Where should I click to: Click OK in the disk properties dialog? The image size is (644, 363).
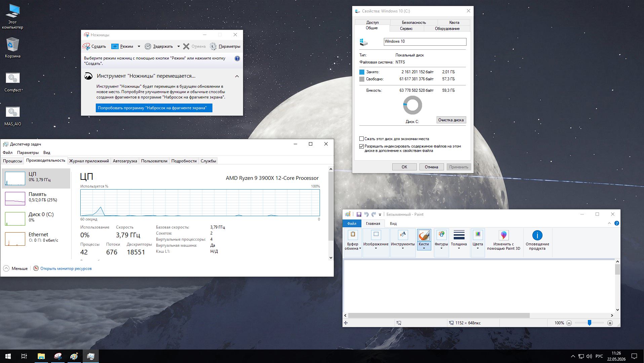(404, 167)
